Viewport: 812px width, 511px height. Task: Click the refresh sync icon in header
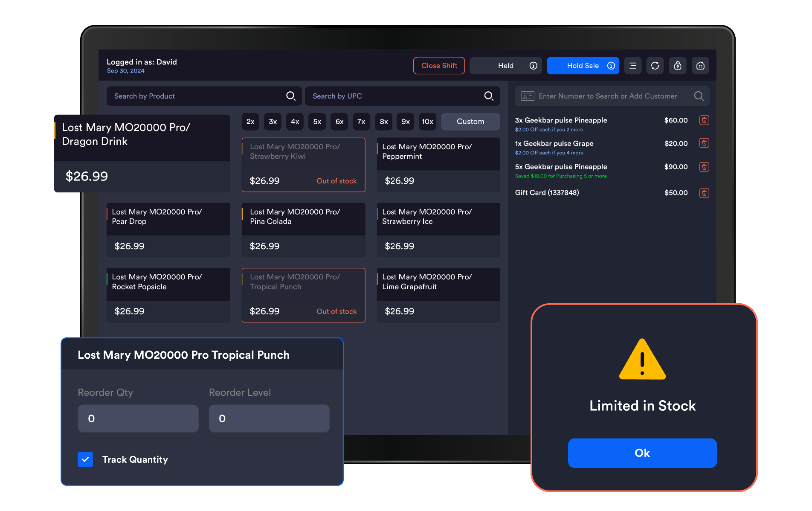point(655,66)
